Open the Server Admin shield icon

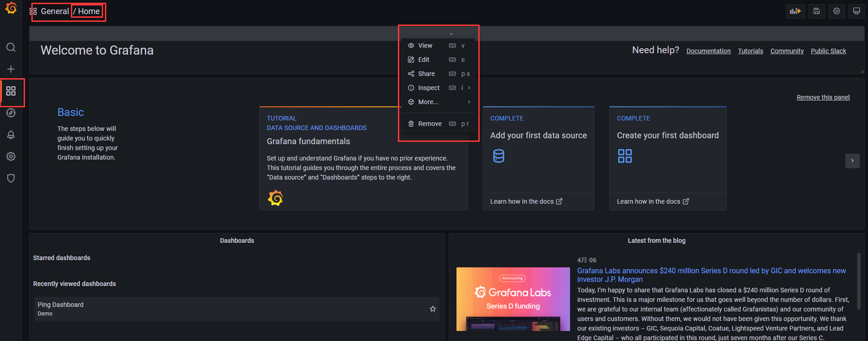(x=11, y=178)
